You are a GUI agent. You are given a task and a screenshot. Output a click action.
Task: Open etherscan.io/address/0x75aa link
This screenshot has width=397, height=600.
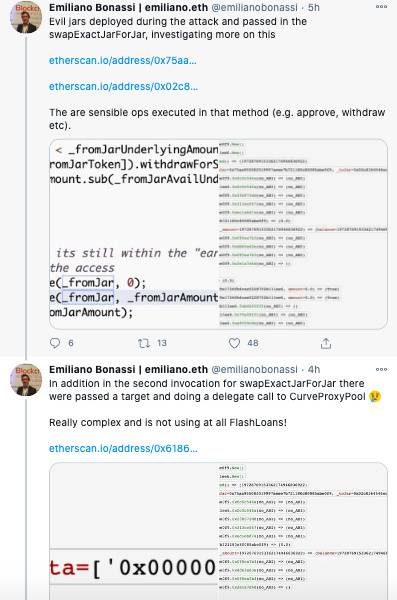pyautogui.click(x=123, y=60)
